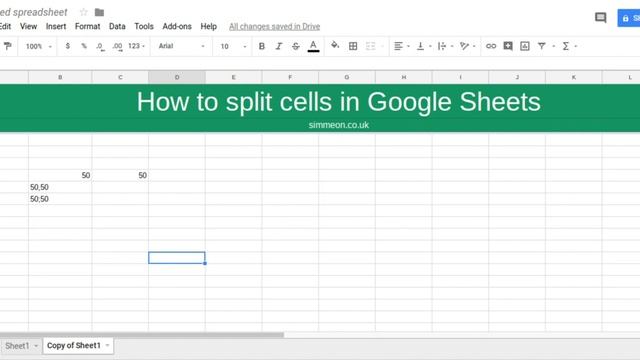Click the cell containing 50;50
640x360 pixels.
[x=60, y=199]
